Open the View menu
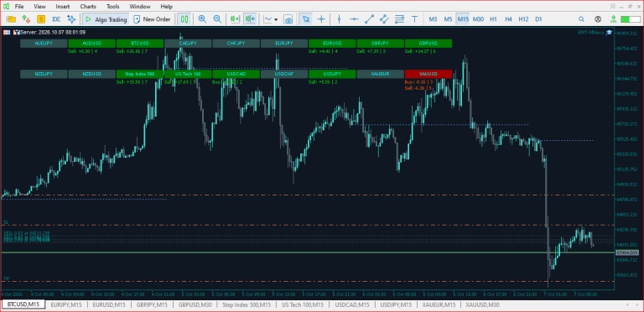This screenshot has height=312, width=644. pyautogui.click(x=40, y=7)
